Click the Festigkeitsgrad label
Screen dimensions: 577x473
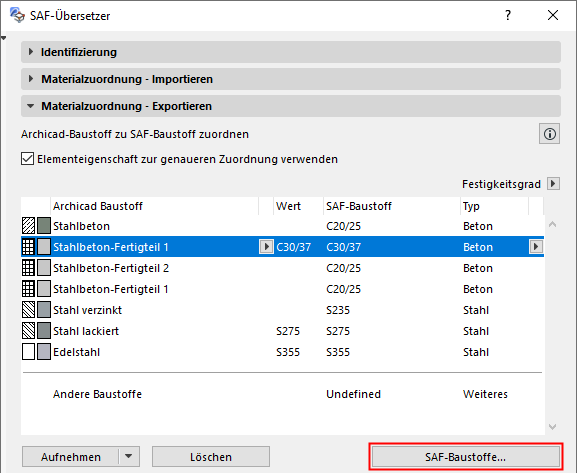[501, 184]
